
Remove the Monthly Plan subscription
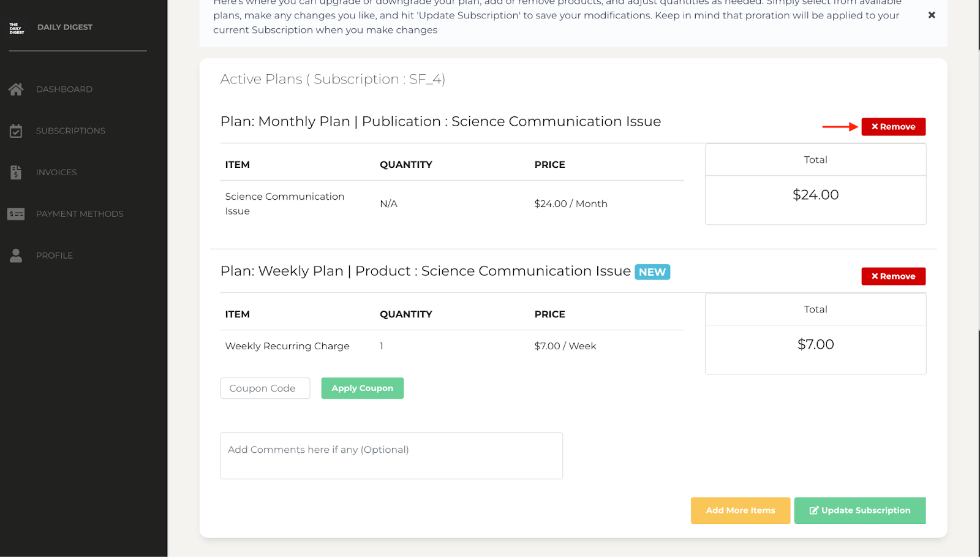tap(893, 126)
